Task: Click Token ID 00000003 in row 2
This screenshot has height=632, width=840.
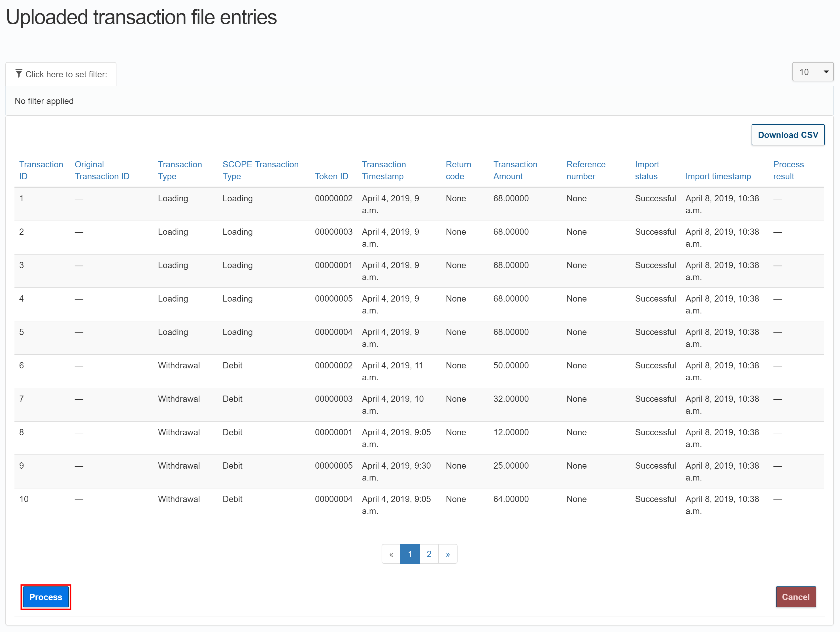Action: pos(333,232)
